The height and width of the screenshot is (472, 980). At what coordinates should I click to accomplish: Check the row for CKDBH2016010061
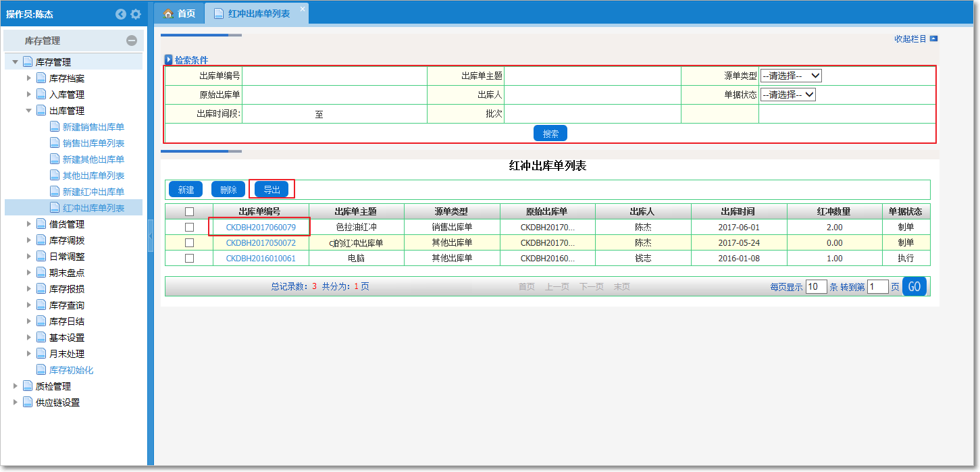tap(189, 258)
